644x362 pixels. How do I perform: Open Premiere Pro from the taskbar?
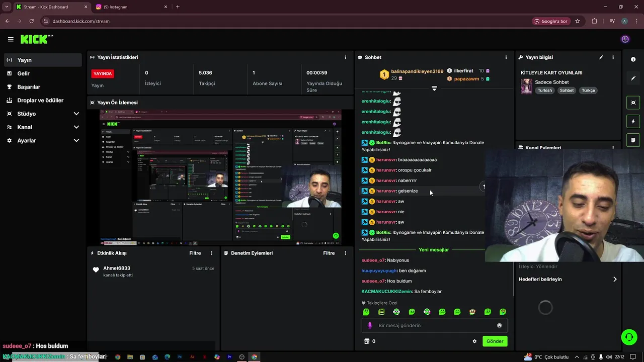pos(229,357)
